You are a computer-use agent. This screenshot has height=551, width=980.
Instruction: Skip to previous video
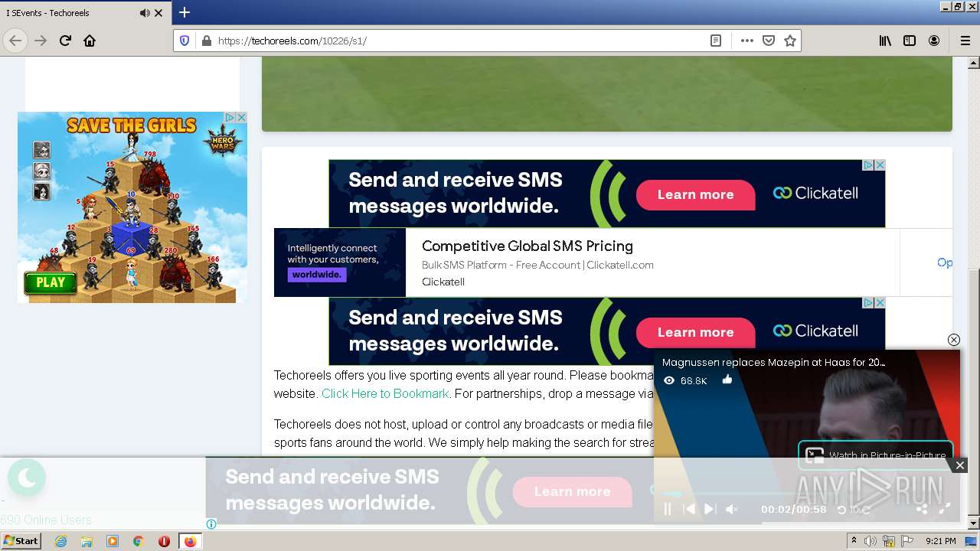point(689,509)
